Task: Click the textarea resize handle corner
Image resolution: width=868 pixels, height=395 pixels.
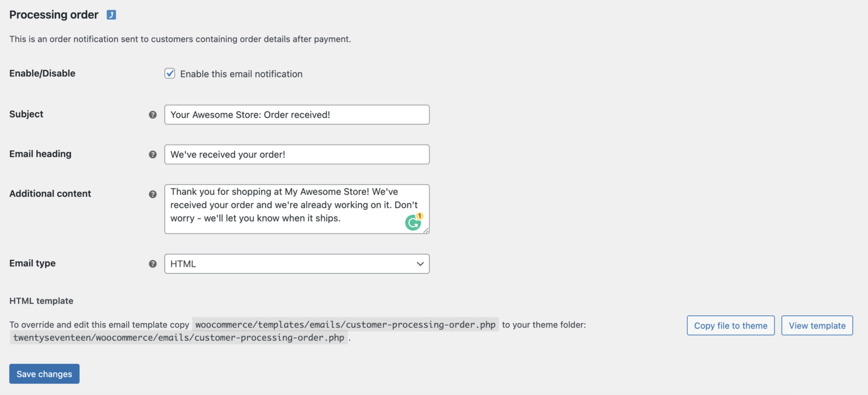Action: click(426, 231)
